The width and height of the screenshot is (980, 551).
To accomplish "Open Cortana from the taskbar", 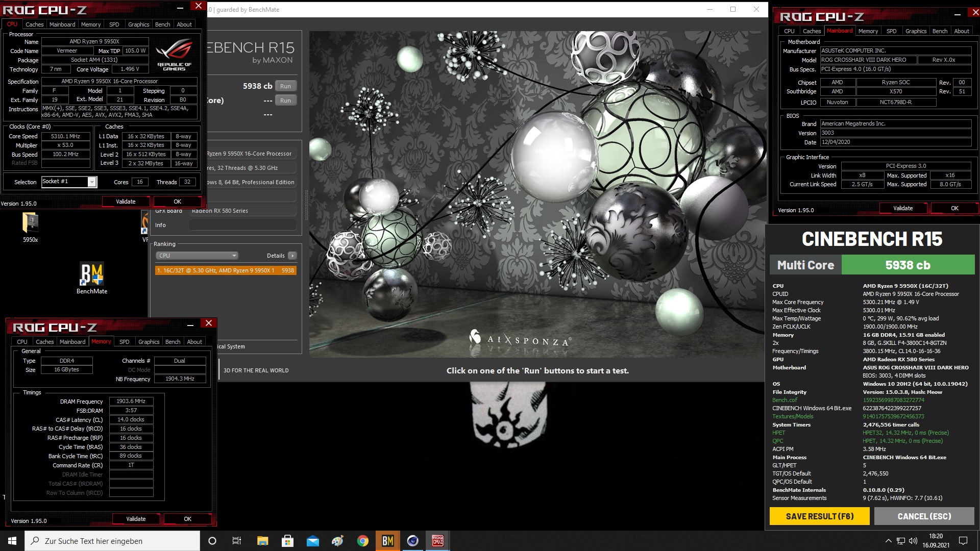I will (x=212, y=541).
